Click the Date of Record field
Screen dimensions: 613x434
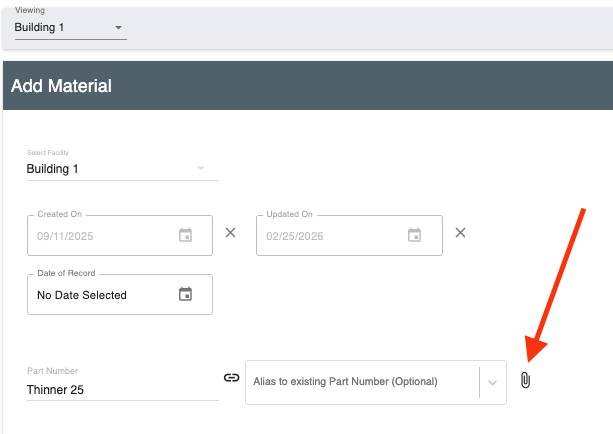(x=100, y=295)
